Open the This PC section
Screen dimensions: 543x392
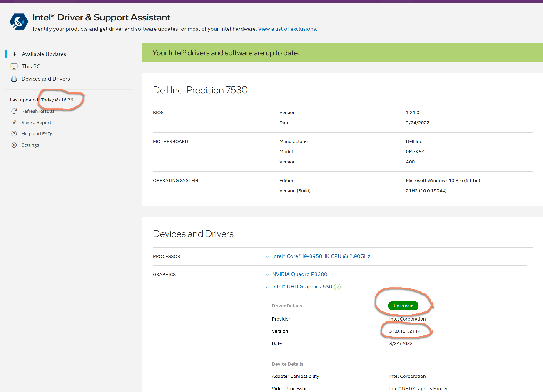(x=31, y=66)
